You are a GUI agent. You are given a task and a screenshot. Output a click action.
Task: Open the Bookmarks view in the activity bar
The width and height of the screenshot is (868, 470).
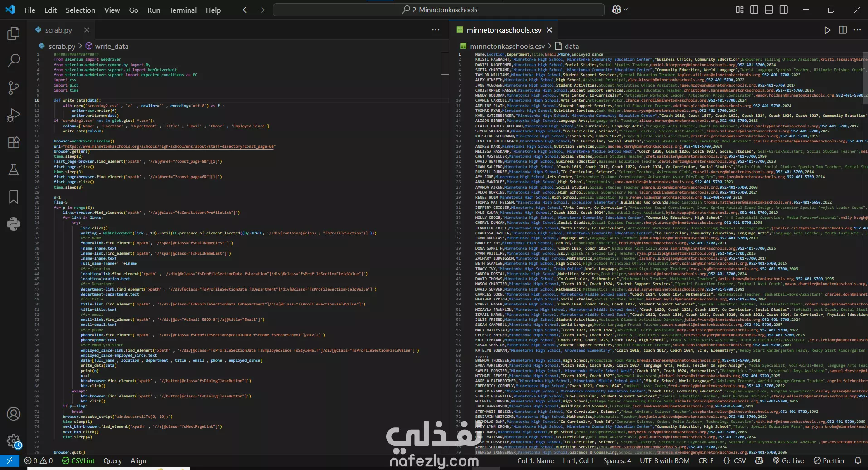pyautogui.click(x=14, y=197)
